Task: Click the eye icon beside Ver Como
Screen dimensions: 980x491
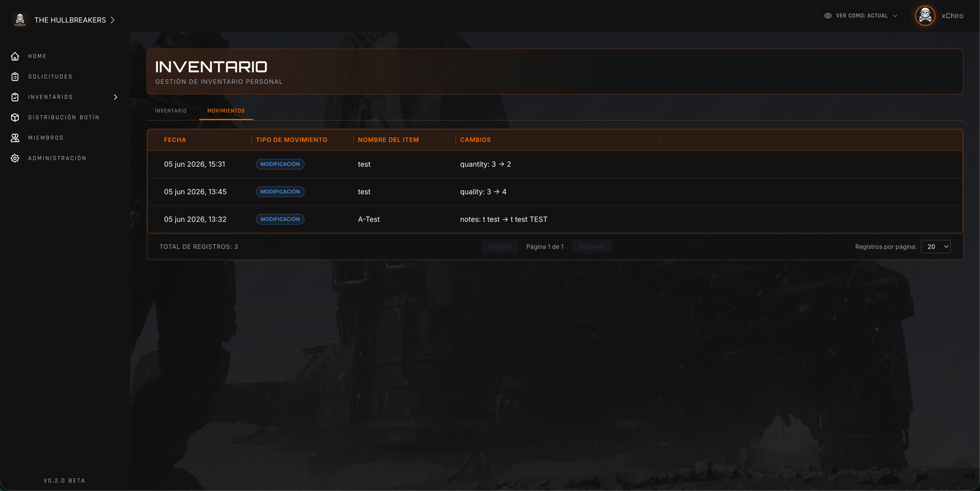Action: [828, 16]
